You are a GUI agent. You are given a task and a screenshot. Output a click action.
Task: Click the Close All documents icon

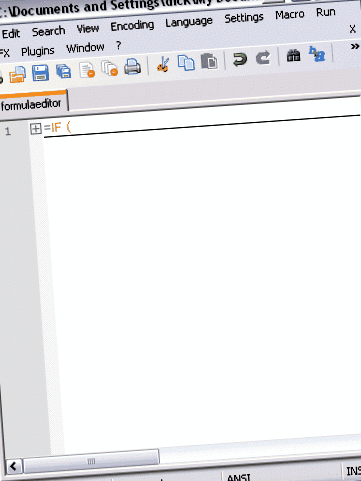coord(110,68)
